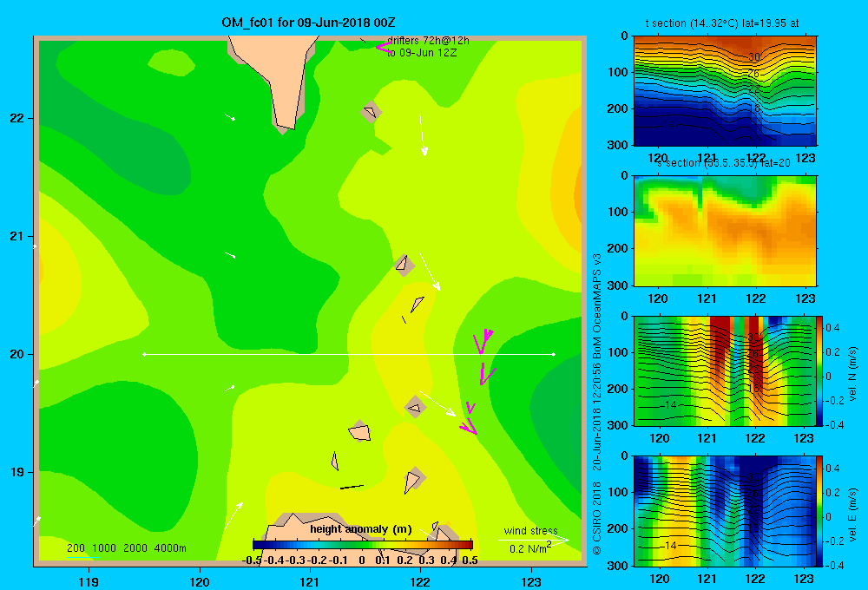Click the vertical CSIRO BoM OceanMAPS copyright text

pos(597,404)
